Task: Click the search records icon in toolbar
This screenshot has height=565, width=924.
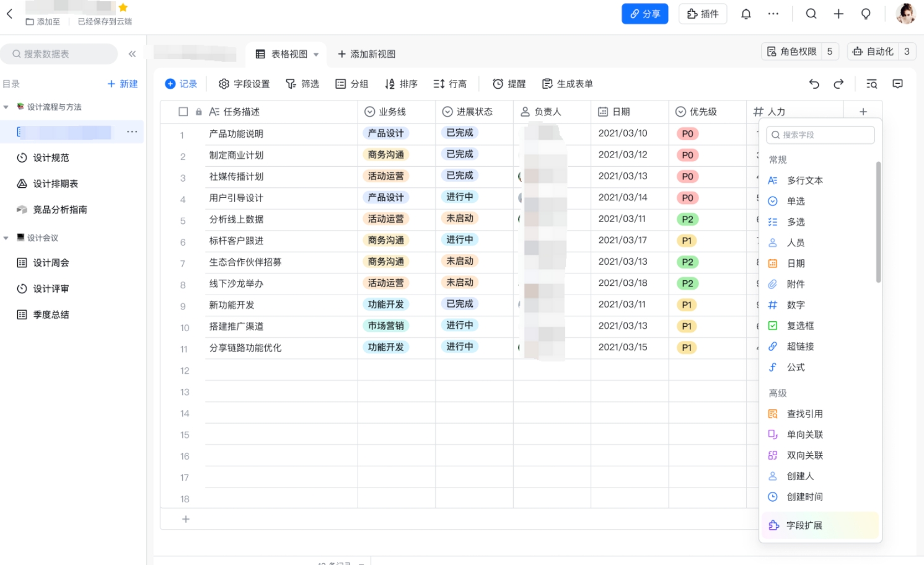Action: (x=871, y=84)
